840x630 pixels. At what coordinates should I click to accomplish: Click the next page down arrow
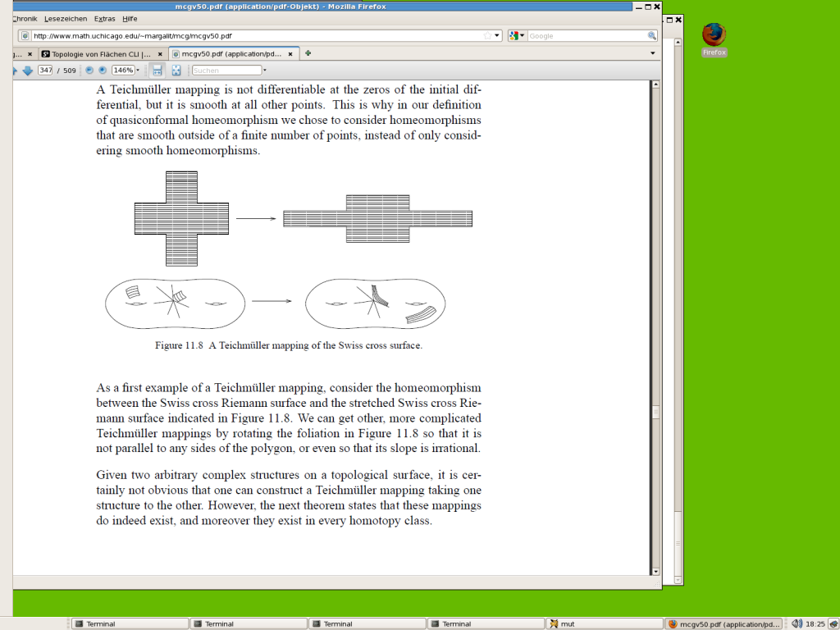click(27, 71)
